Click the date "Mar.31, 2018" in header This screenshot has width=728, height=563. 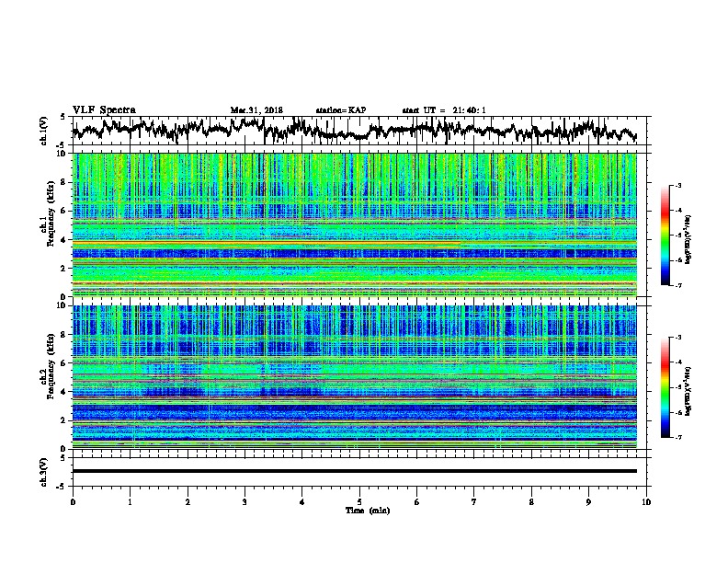tap(256, 110)
